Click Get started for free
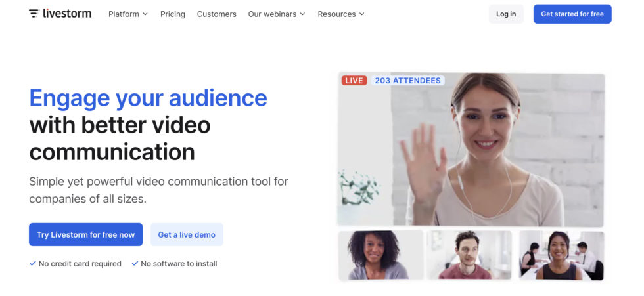Screen dimensions: 644x296 (x=572, y=14)
